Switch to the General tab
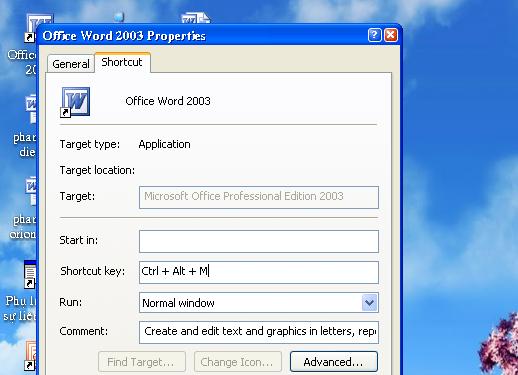 [71, 64]
